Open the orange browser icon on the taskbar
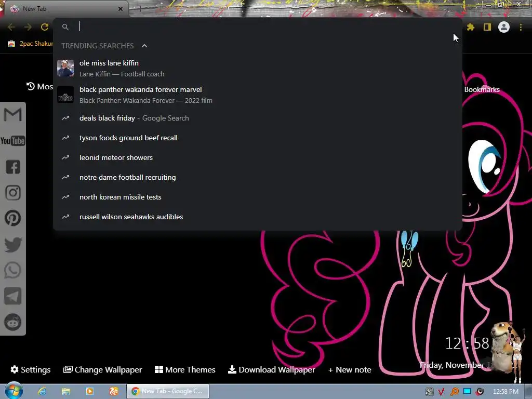Screen dimensions: 532x399 (x=114, y=391)
